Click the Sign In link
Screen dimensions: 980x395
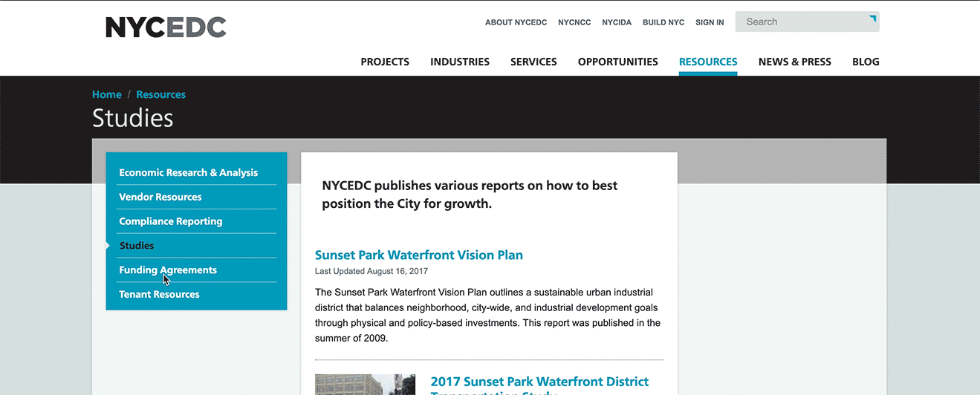point(710,22)
